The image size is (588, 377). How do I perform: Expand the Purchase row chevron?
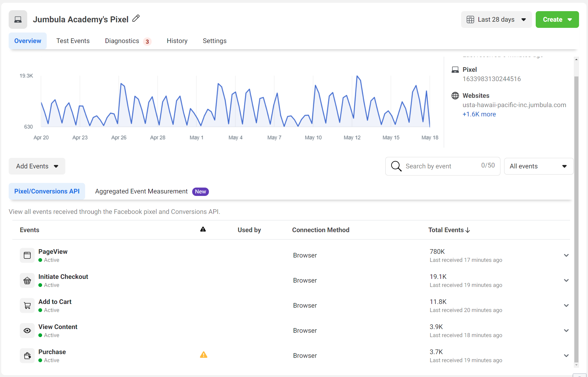coord(566,356)
